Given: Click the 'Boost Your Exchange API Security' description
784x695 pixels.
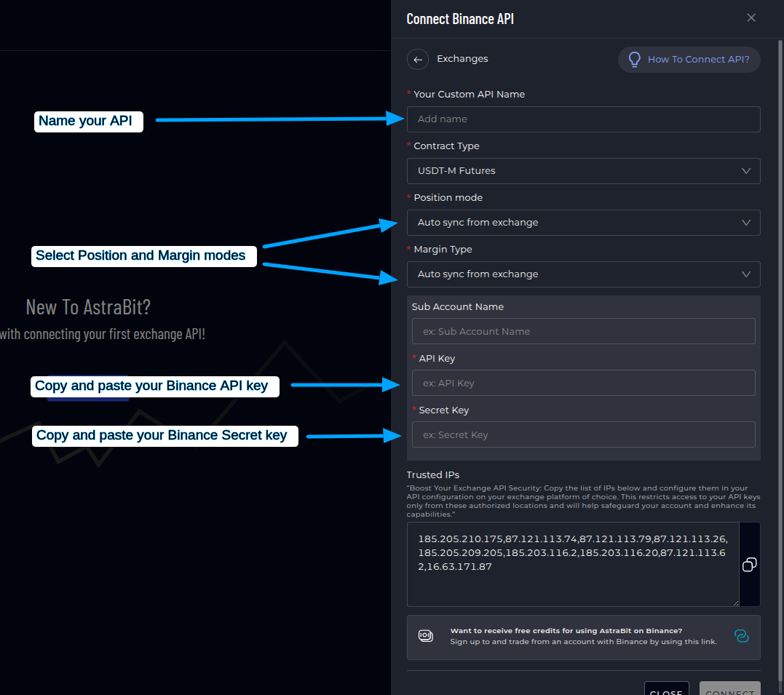Looking at the screenshot, I should click(584, 501).
